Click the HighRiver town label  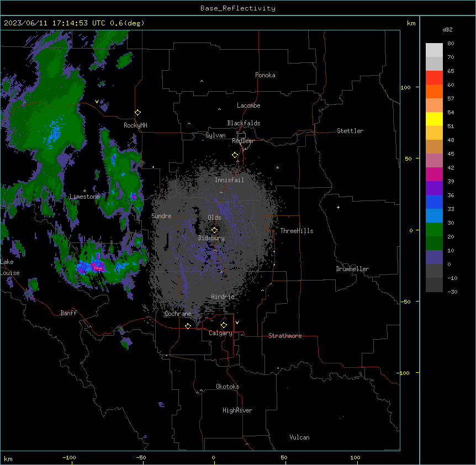[x=237, y=410]
